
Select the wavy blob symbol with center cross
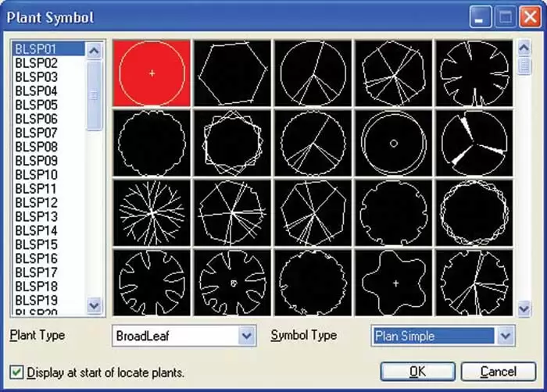coord(393,282)
